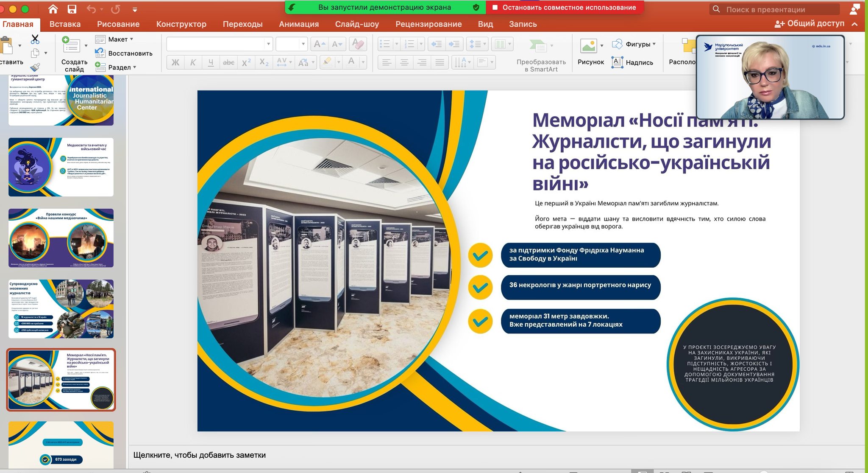Screen dimensions: 868x473
Task: Click the Cut scissors icon
Action: pyautogui.click(x=35, y=39)
